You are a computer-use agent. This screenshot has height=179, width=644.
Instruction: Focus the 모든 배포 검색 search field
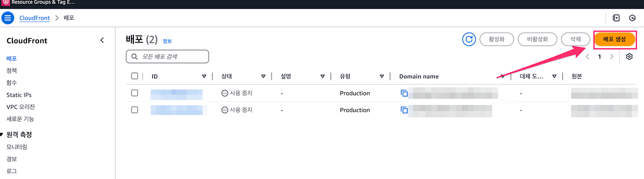click(x=167, y=57)
